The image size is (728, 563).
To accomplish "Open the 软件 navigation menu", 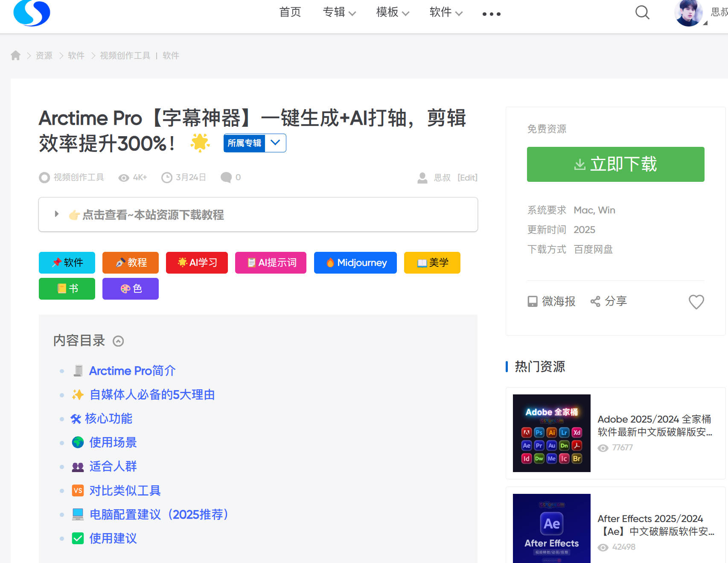I will coord(445,13).
